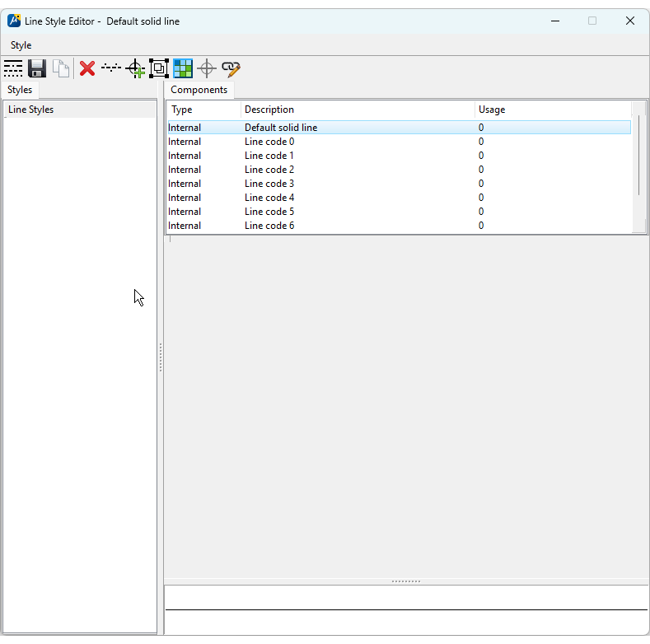650x644 pixels.
Task: Click the gray crosshair icon in toolbar
Action: point(207,68)
